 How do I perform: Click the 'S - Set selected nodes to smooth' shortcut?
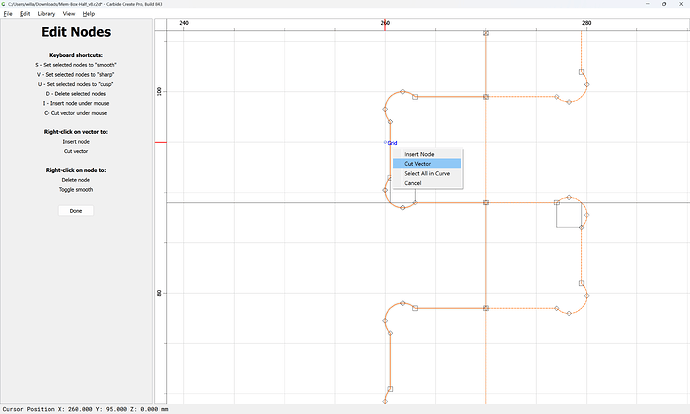tap(76, 65)
